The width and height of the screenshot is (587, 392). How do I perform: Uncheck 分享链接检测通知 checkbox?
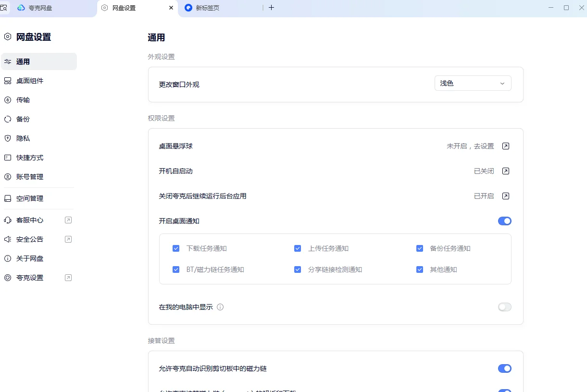tap(298, 269)
